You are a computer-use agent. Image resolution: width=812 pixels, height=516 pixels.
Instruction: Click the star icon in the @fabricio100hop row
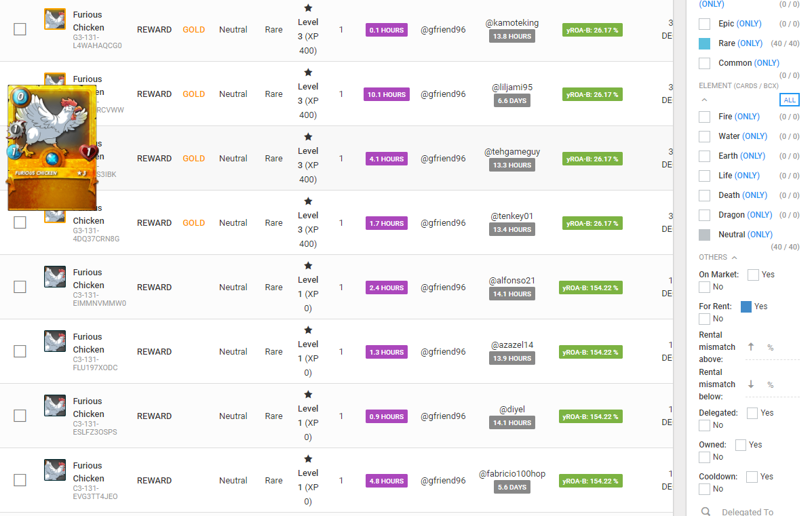click(308, 458)
